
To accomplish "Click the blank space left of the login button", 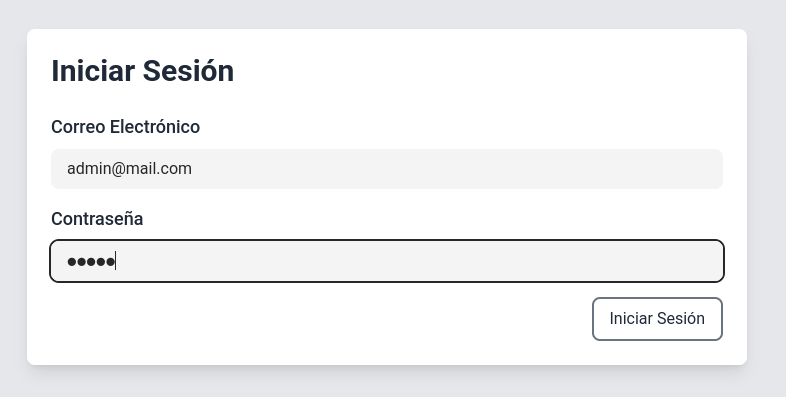I will [321, 319].
